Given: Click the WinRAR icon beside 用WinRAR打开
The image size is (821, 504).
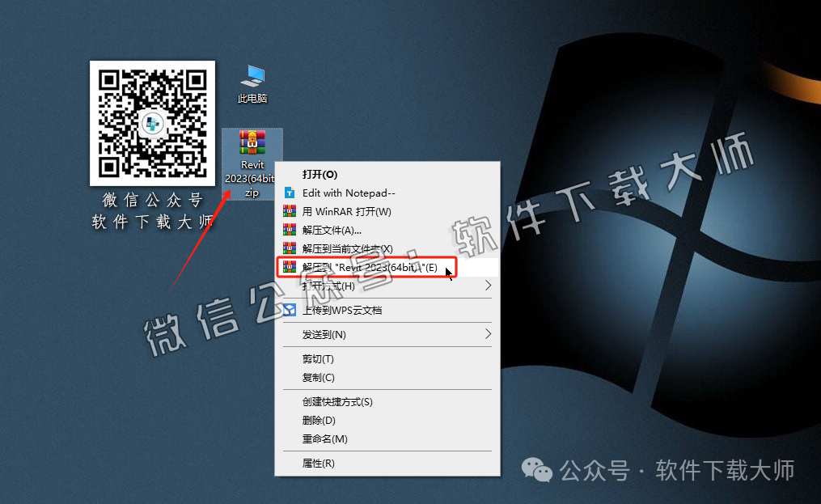Looking at the screenshot, I should [289, 212].
